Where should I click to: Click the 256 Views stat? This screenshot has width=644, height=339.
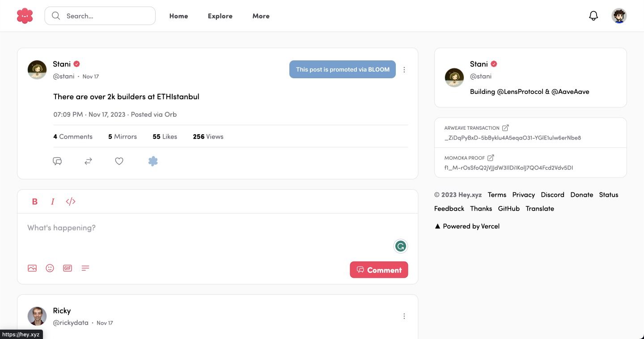coord(208,136)
